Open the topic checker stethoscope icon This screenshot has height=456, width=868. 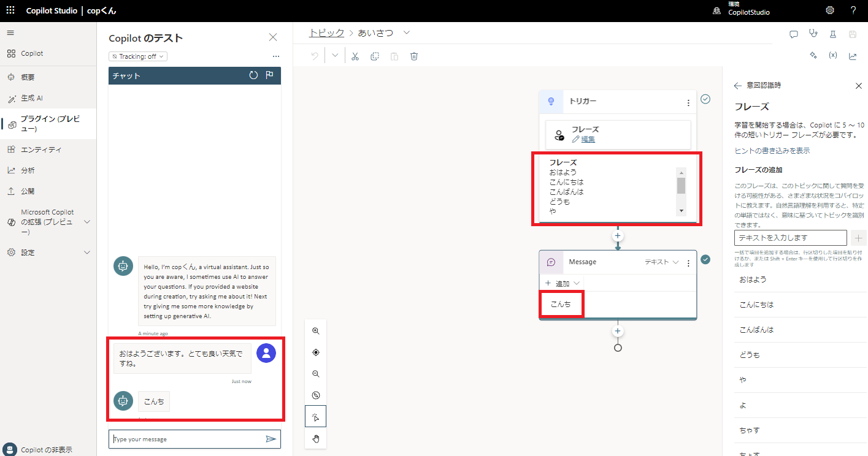[x=813, y=34]
